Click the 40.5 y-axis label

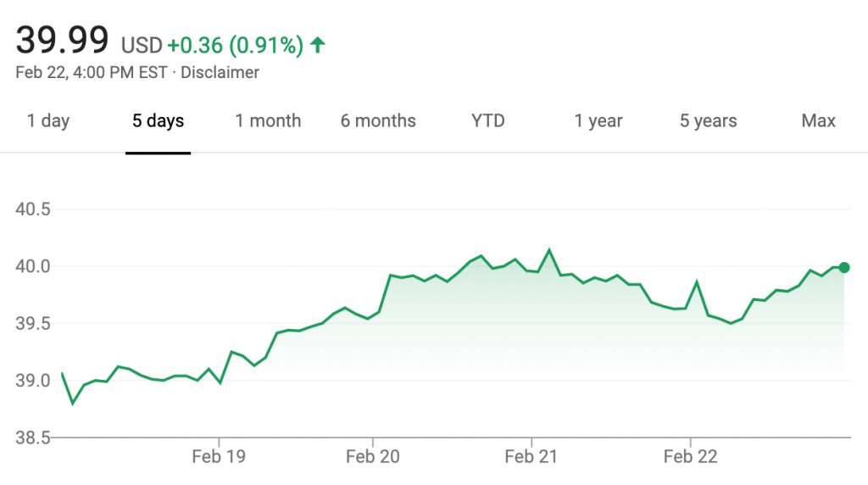point(33,209)
